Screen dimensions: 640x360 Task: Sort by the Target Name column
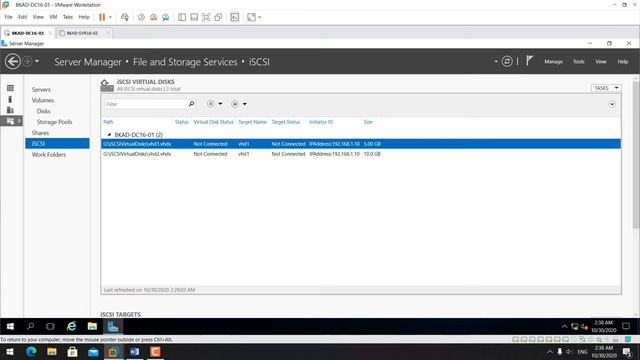point(252,122)
